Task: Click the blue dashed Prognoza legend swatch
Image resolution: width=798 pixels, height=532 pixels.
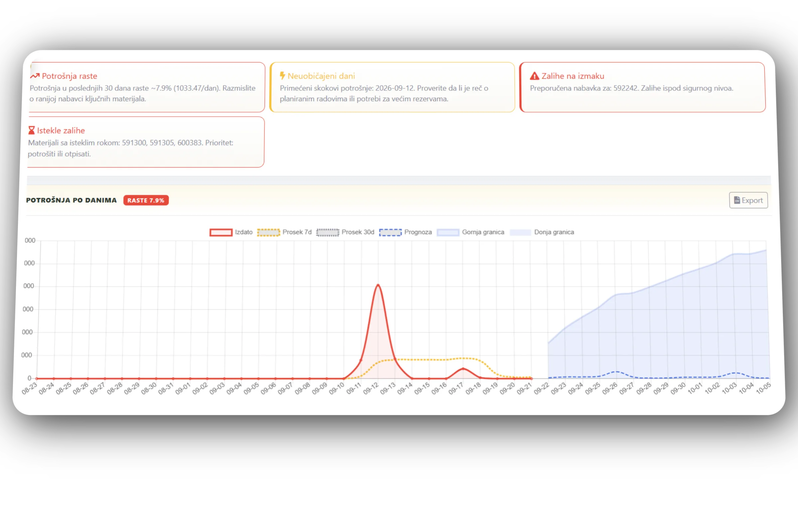Action: (x=390, y=232)
